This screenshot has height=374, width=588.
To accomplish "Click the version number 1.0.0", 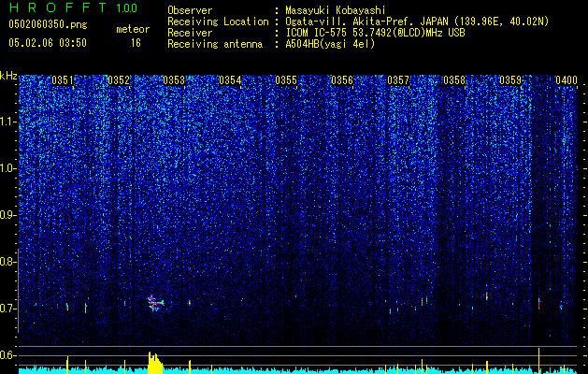I will [126, 8].
